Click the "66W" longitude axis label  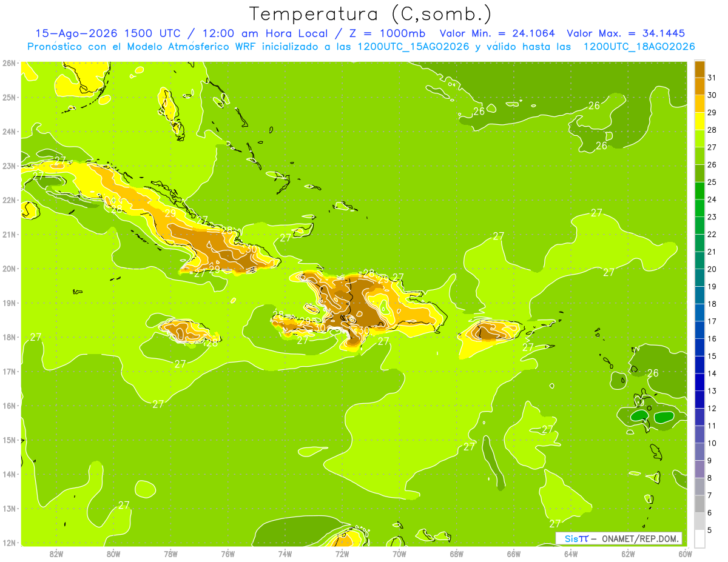[x=514, y=554]
